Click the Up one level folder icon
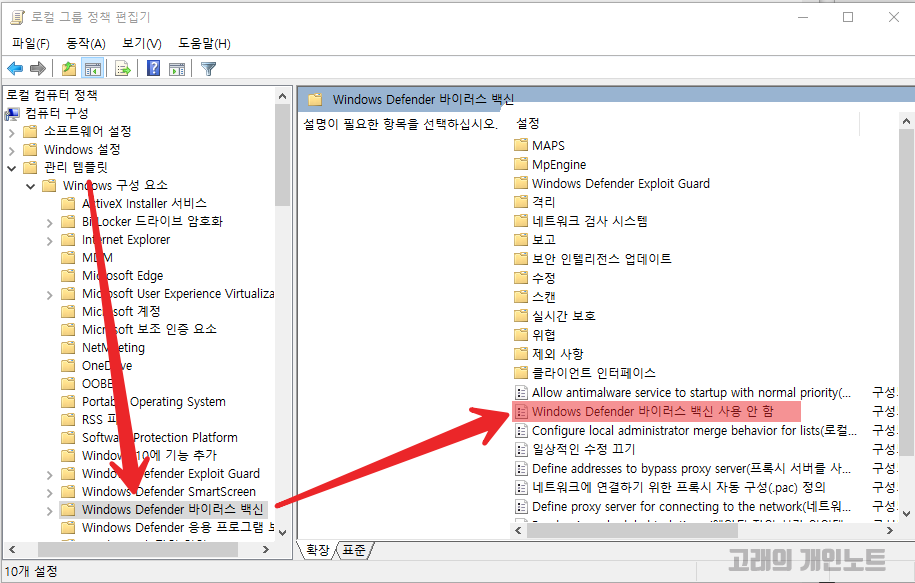 69,69
